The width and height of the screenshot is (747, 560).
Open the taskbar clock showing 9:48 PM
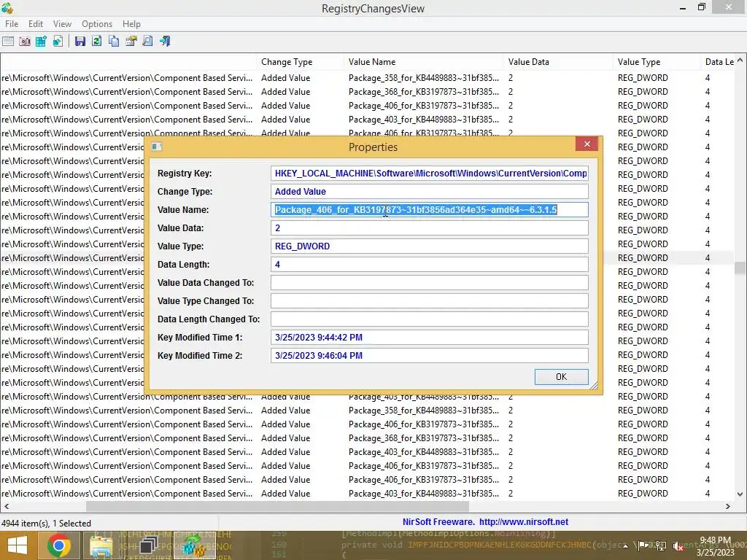tap(715, 546)
